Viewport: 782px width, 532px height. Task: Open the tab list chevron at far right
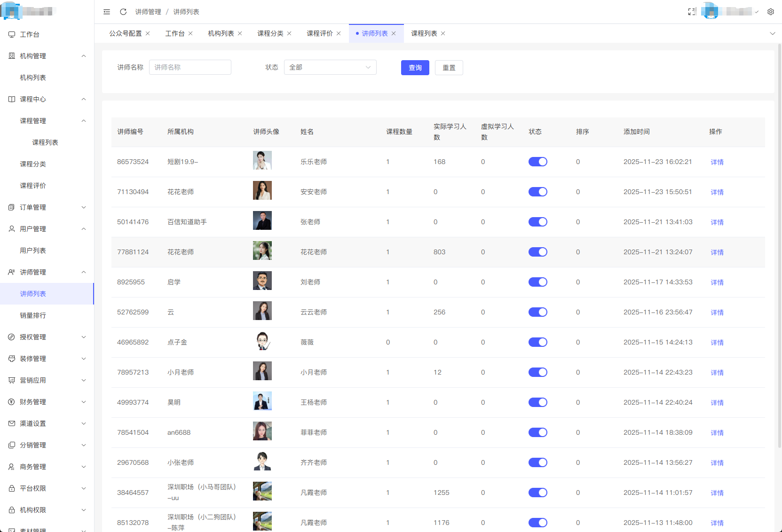coord(772,33)
